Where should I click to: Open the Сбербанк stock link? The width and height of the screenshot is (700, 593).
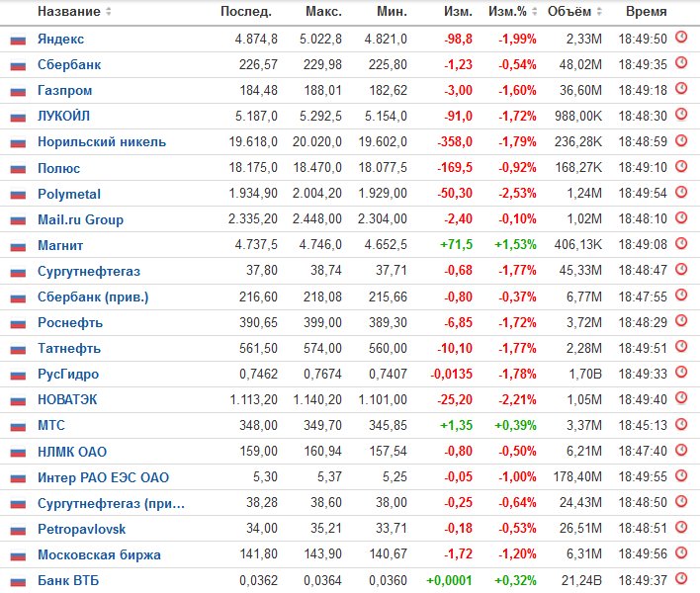point(69,64)
